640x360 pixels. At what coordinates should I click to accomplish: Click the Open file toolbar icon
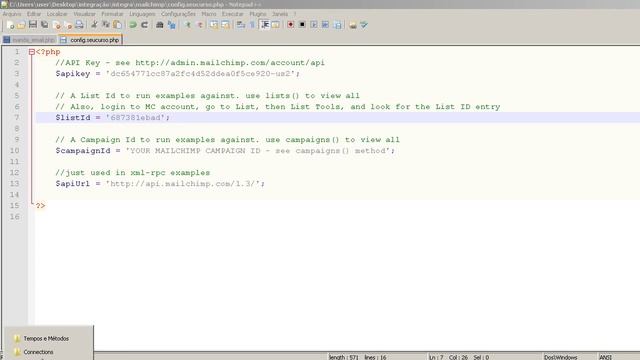point(21,25)
